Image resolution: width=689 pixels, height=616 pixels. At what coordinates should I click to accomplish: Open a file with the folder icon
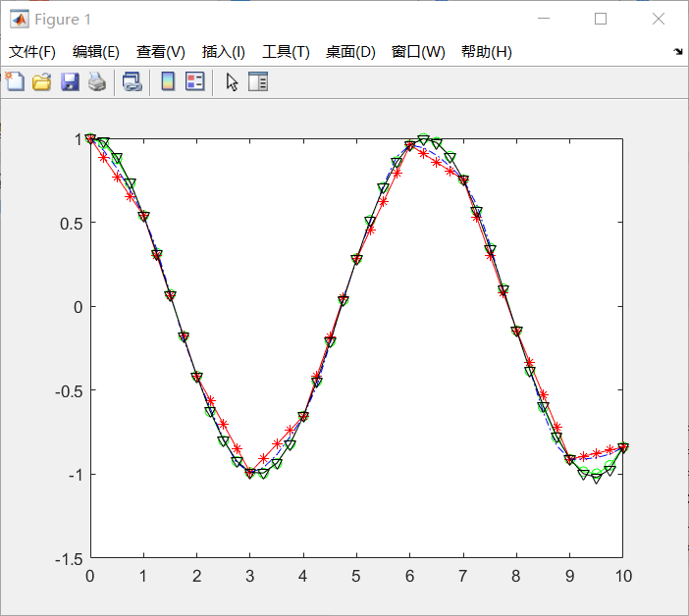pyautogui.click(x=42, y=81)
